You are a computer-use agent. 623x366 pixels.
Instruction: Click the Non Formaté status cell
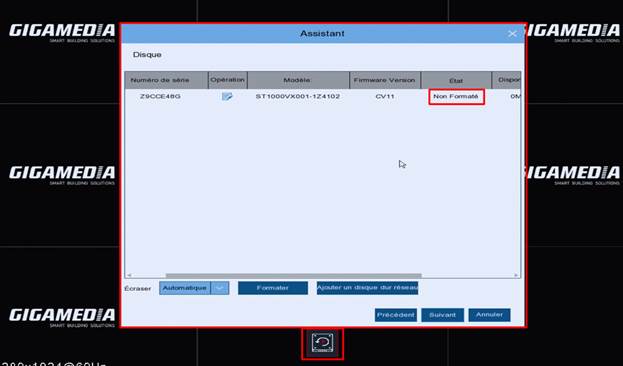coord(456,96)
